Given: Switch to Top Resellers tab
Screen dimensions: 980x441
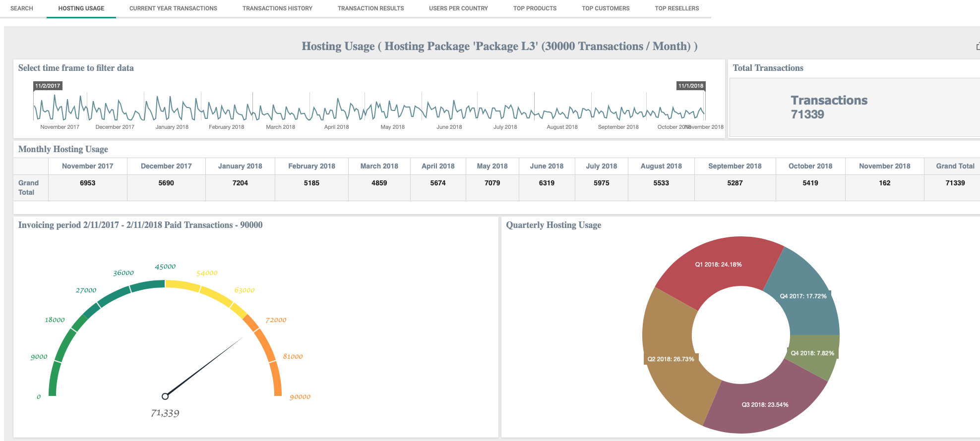Looking at the screenshot, I should pyautogui.click(x=676, y=8).
